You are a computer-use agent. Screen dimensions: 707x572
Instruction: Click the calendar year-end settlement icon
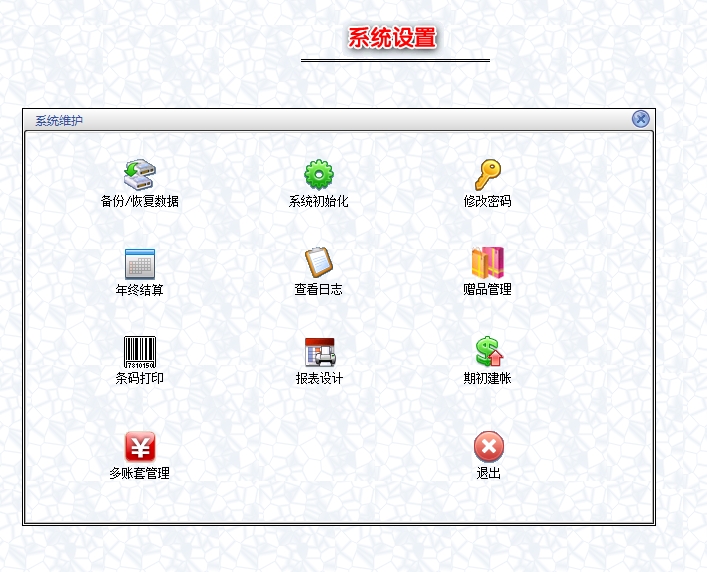[x=139, y=263]
